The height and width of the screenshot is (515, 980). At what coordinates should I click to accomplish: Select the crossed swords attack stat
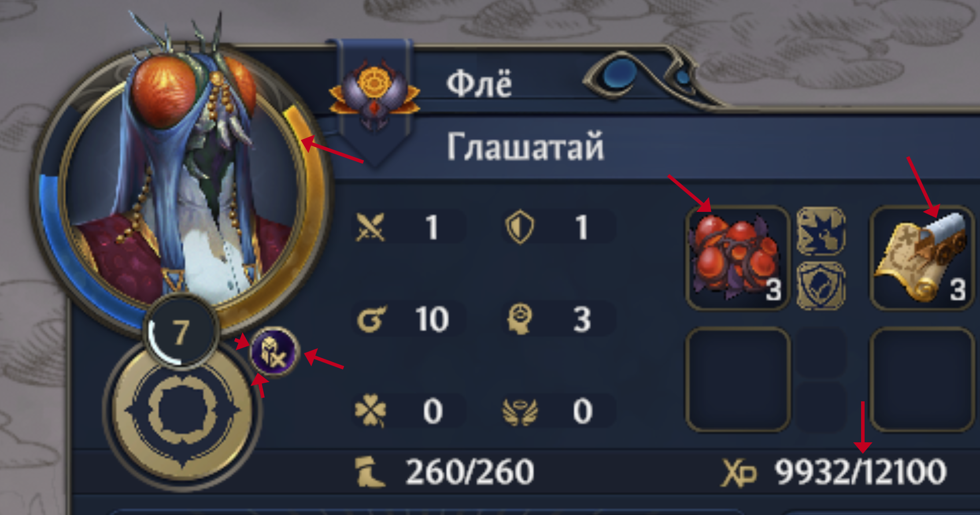(x=370, y=227)
